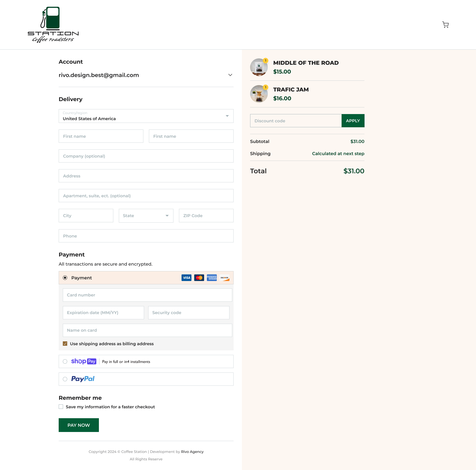This screenshot has height=470, width=476.
Task: Click the APPLY discount button
Action: (x=353, y=121)
